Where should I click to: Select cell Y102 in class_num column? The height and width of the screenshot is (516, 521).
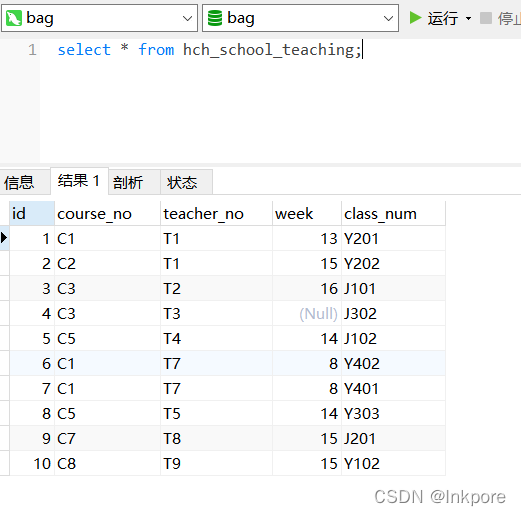393,463
